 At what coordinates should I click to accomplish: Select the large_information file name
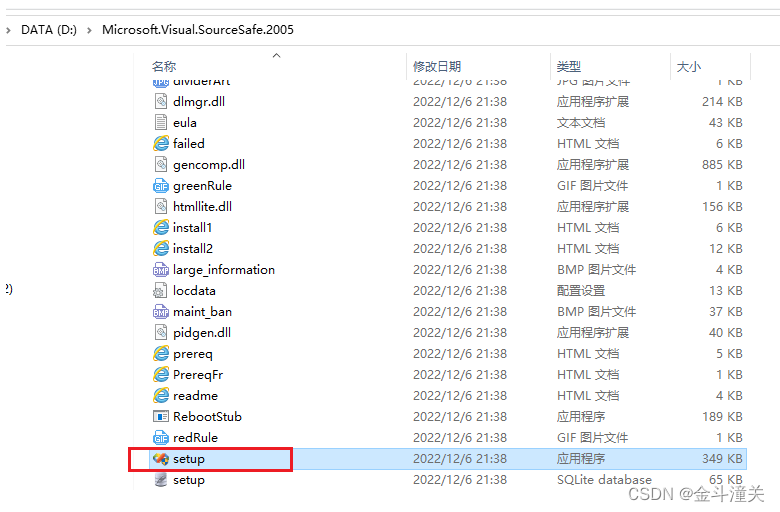point(224,270)
